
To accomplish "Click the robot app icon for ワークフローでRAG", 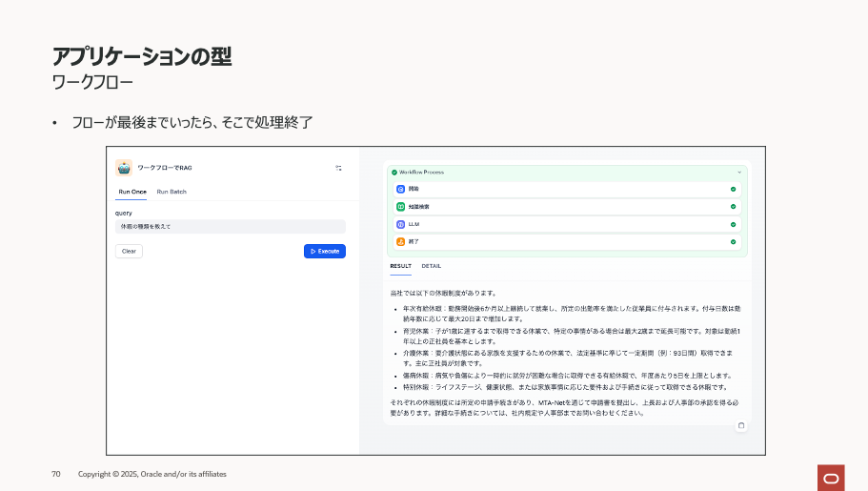I will click(x=124, y=168).
